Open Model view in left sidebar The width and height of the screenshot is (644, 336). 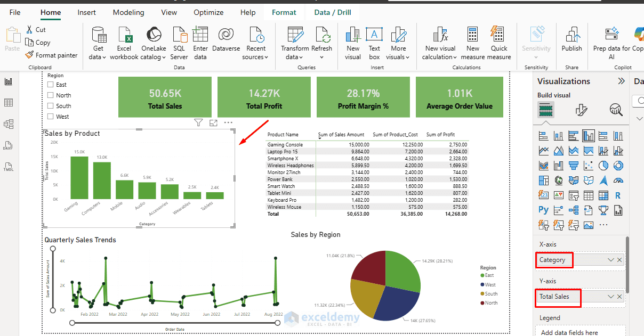(9, 124)
